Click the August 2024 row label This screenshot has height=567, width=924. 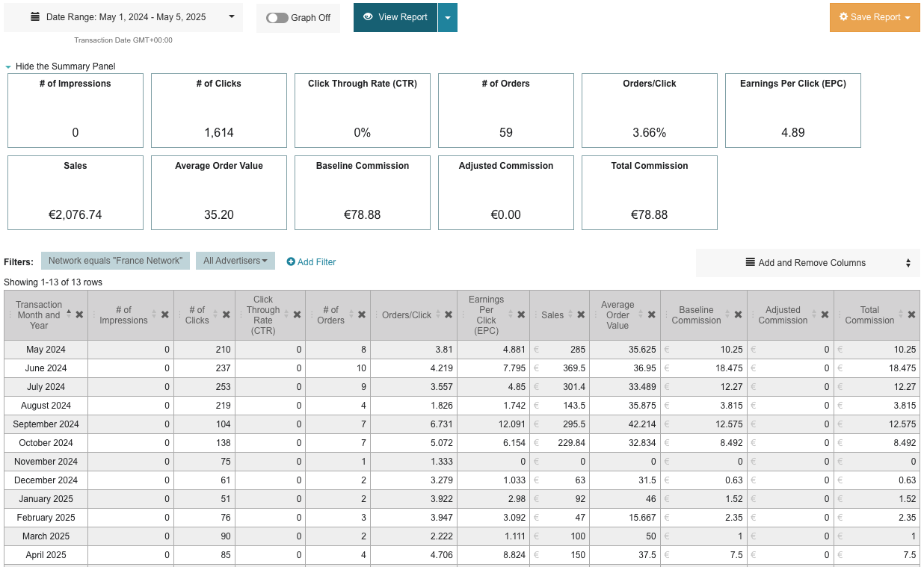46,406
